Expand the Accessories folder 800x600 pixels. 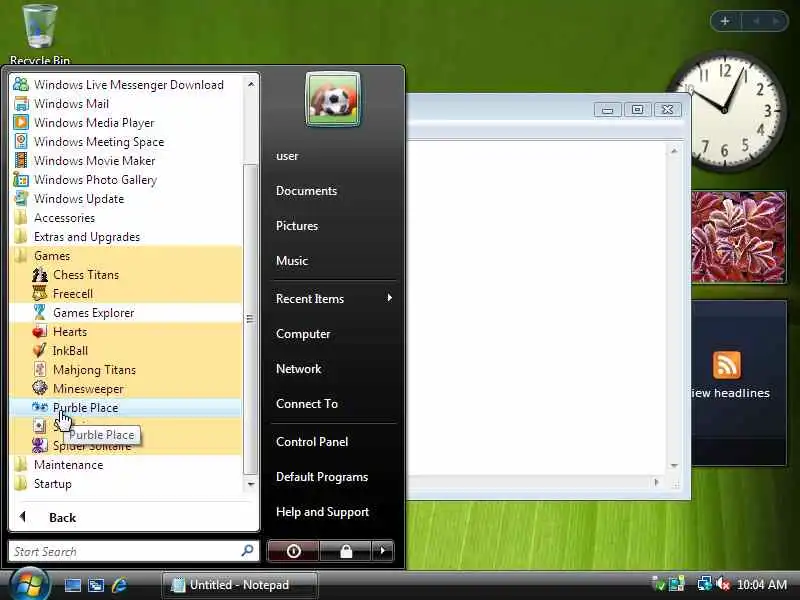click(x=126, y=217)
